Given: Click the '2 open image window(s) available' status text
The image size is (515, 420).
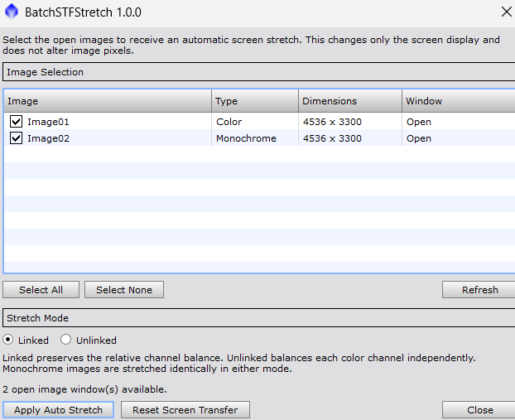Looking at the screenshot, I should 84,389.
